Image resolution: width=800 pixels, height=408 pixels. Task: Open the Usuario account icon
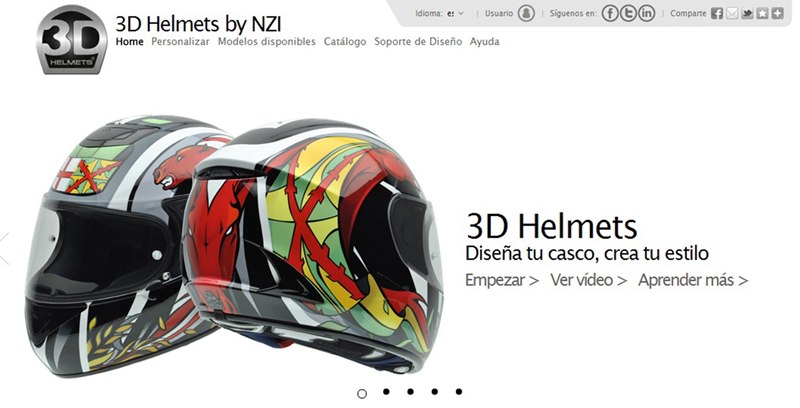tap(526, 13)
